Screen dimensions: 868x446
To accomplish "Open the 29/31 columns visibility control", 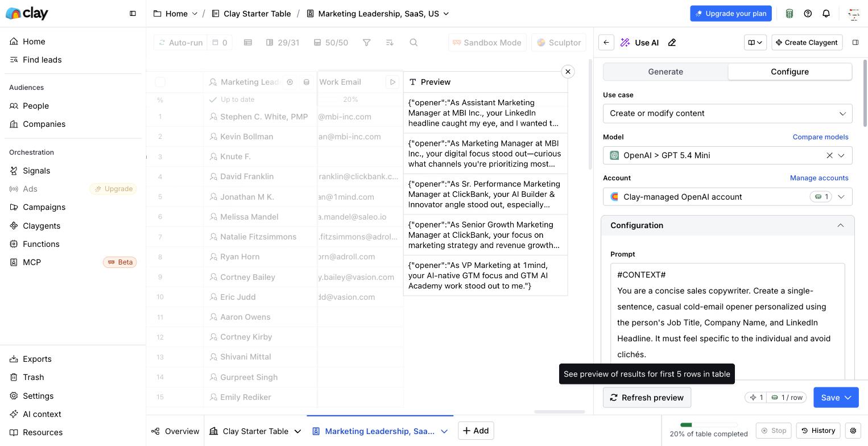I will (x=283, y=43).
